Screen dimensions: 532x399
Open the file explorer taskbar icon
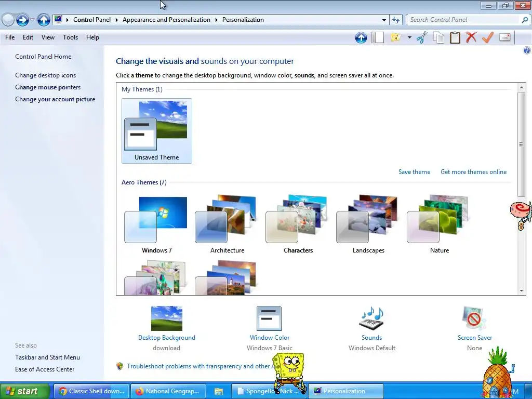click(219, 391)
